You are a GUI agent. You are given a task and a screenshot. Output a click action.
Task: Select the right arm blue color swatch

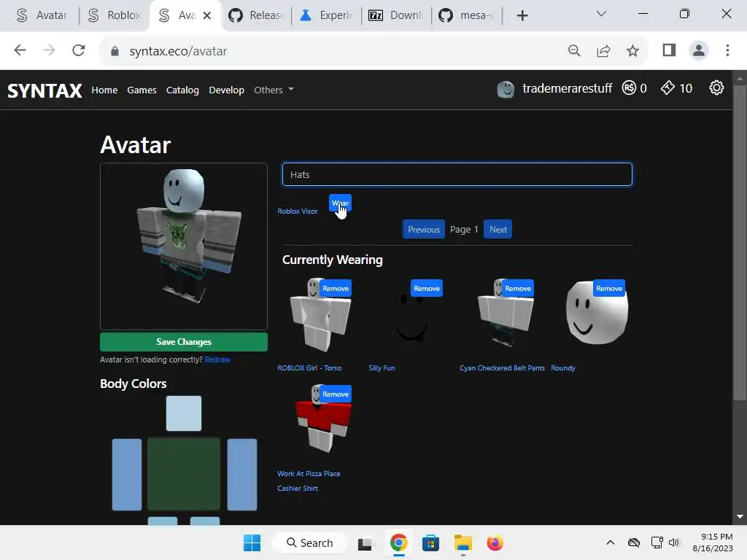pos(242,474)
